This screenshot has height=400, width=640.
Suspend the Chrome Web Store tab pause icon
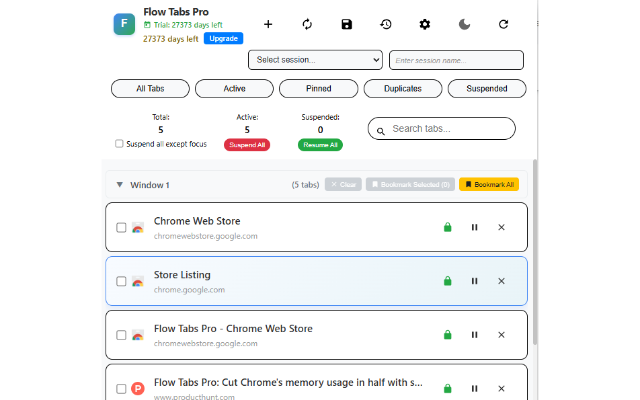[x=474, y=227]
